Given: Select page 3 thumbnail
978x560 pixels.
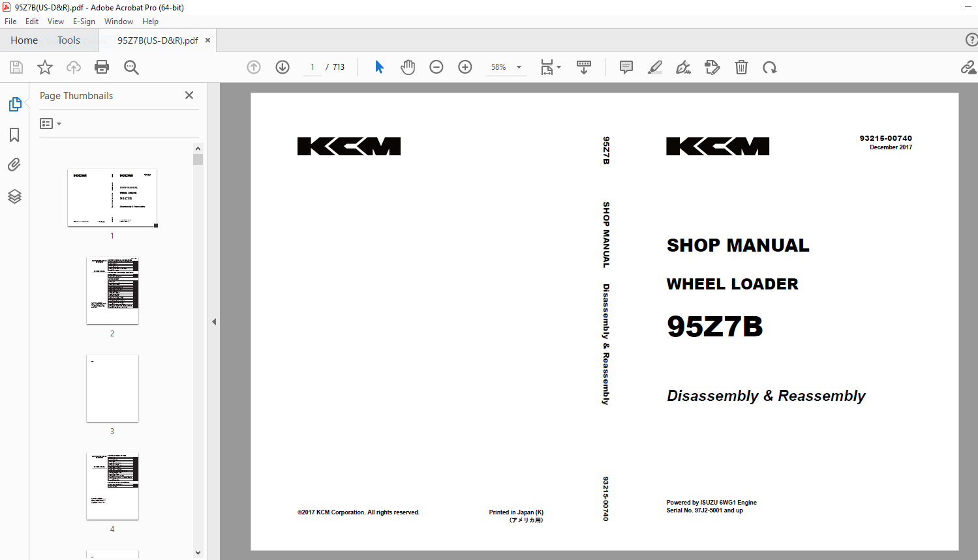Looking at the screenshot, I should point(112,388).
